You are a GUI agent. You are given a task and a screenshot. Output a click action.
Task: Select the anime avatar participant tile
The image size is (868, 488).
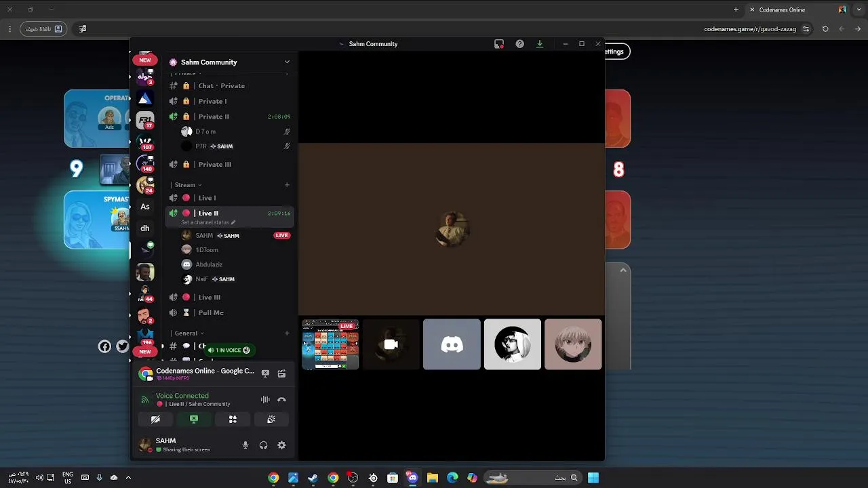click(573, 344)
